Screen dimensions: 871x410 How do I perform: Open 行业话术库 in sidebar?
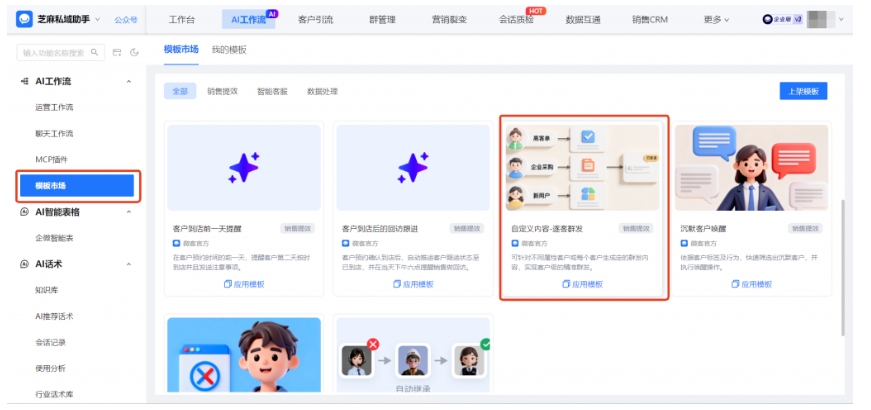54,394
